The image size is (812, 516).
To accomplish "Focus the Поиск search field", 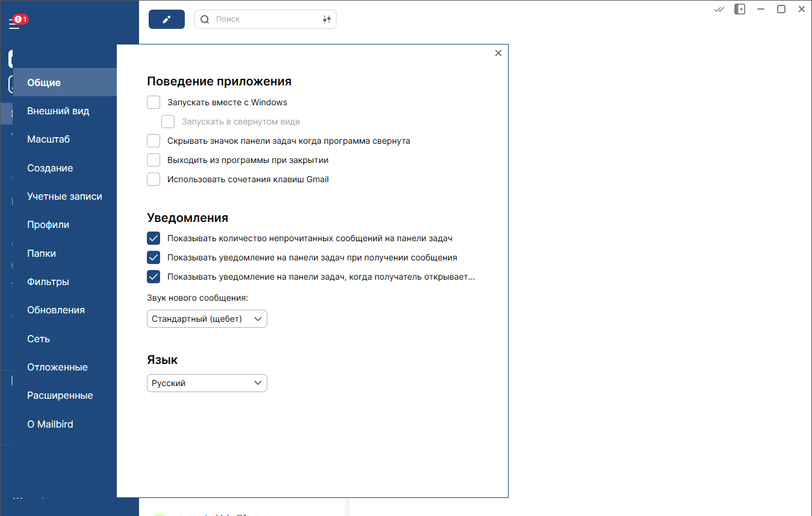I will point(265,19).
